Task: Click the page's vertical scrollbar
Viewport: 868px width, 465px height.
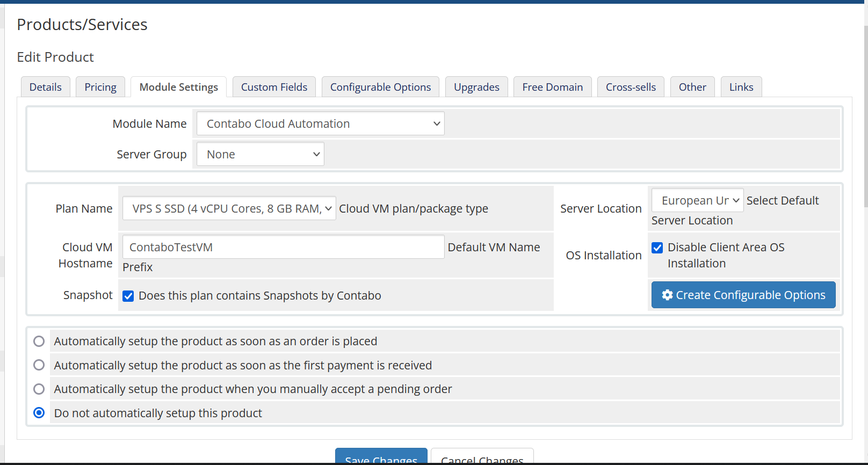Action: tap(866, 117)
